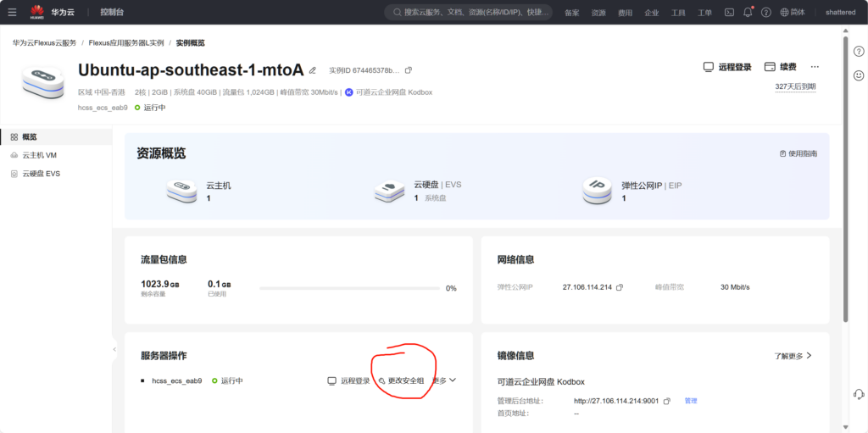Expand the 更多 dropdown in server operations
868x433 pixels.
point(445,380)
